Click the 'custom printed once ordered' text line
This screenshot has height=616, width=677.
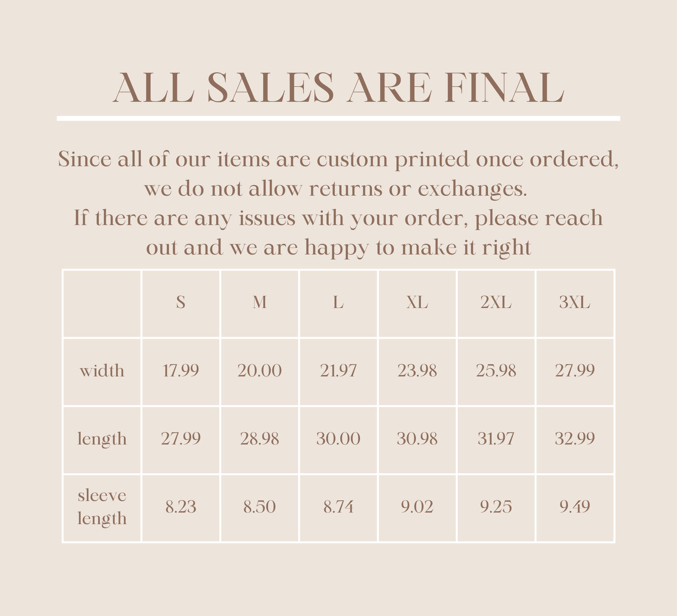[338, 160]
